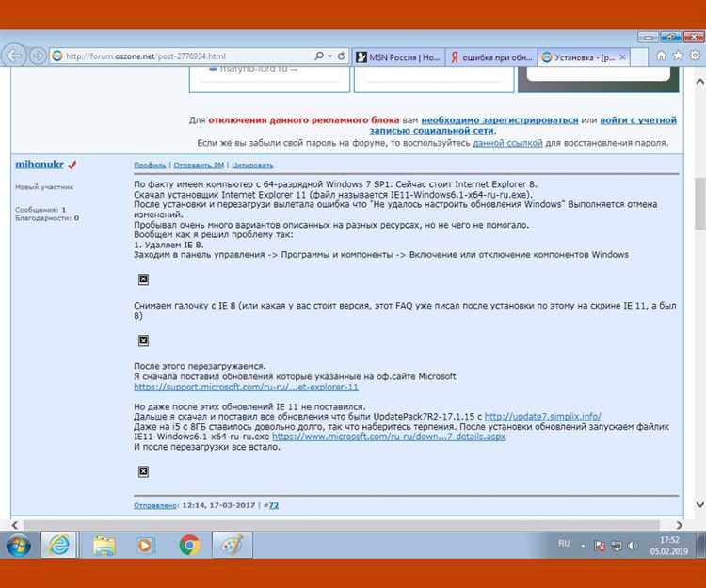The height and width of the screenshot is (588, 706).
Task: Open the Favorites star icon
Action: 676,56
